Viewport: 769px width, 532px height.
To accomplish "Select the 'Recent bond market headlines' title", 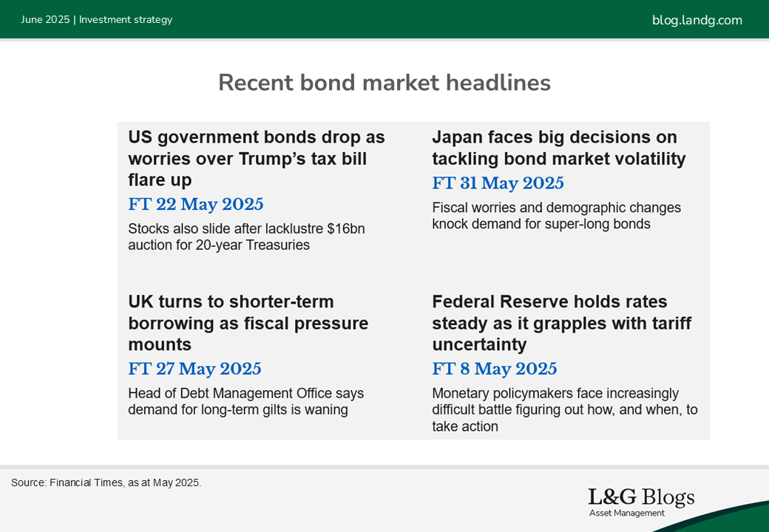I will pyautogui.click(x=384, y=82).
